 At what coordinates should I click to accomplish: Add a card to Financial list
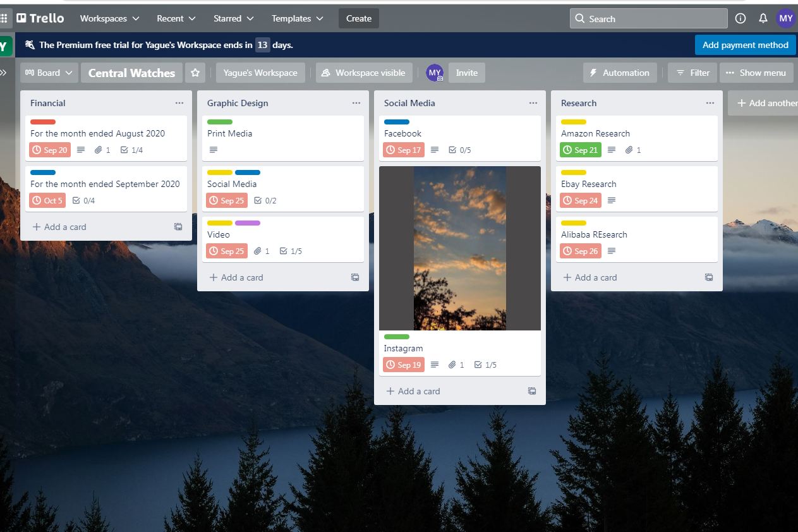pos(59,227)
